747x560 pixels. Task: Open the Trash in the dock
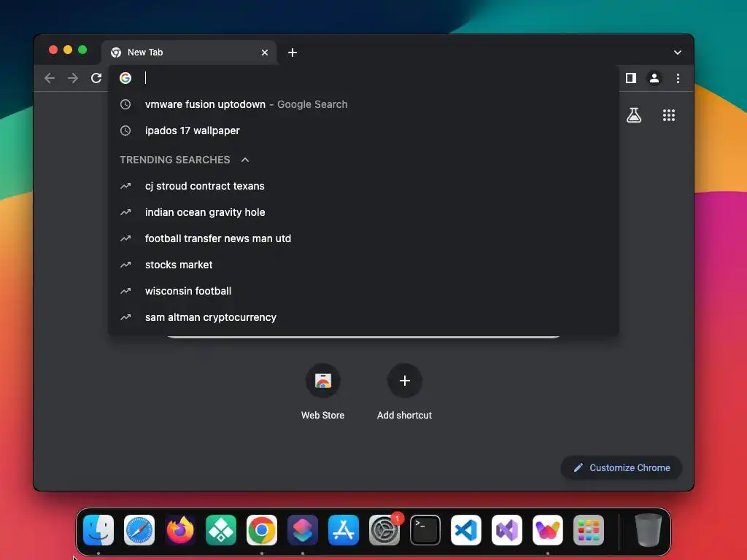(649, 530)
